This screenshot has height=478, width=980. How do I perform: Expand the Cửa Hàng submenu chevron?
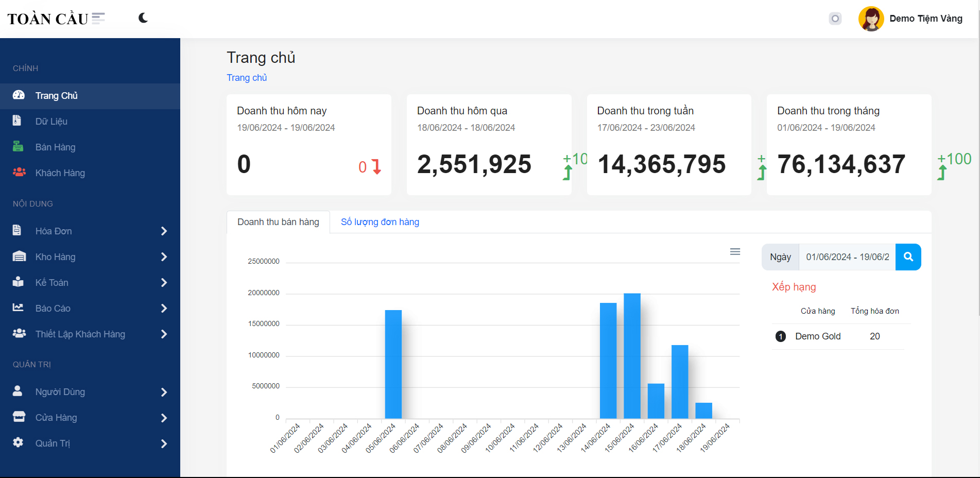[x=164, y=418]
